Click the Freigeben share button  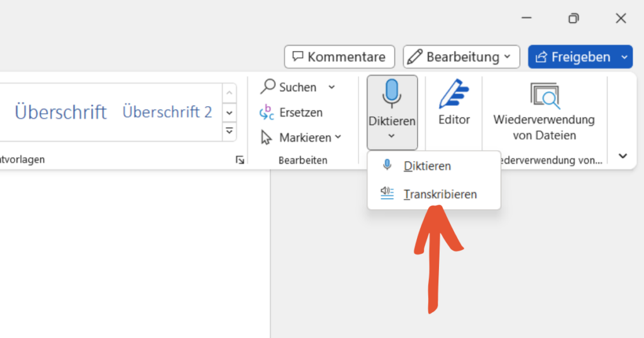coord(572,57)
